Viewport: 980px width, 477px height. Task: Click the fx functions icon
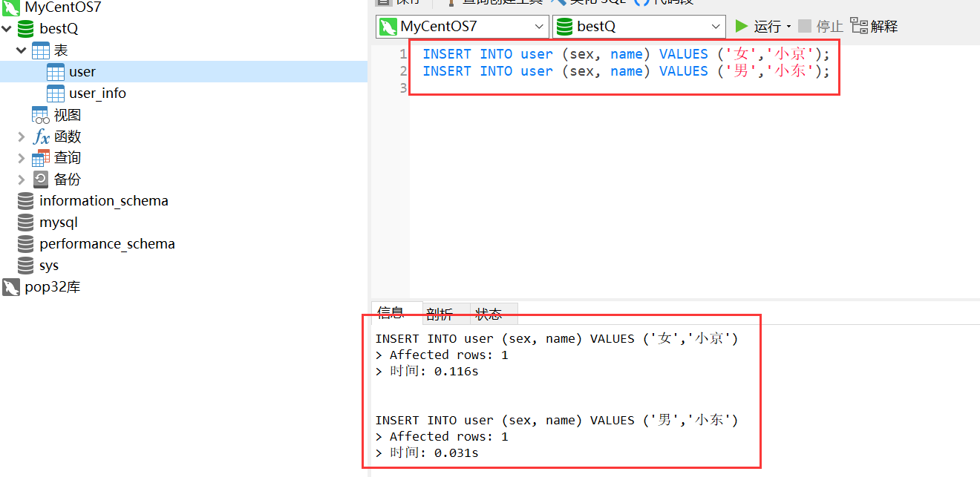tap(41, 136)
